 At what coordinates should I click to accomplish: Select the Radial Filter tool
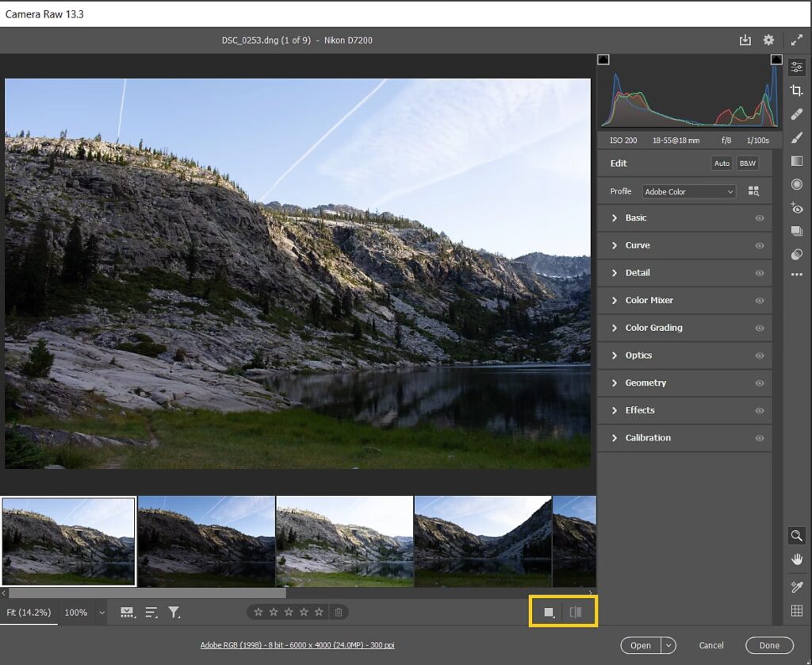pos(797,184)
